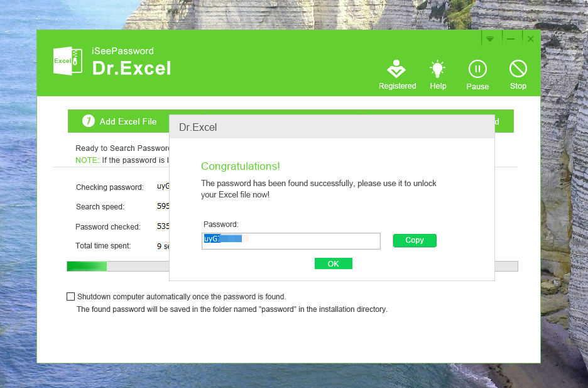This screenshot has width=588, height=388.
Task: Enable shutdown computer automatically checkbox
Action: coord(70,296)
